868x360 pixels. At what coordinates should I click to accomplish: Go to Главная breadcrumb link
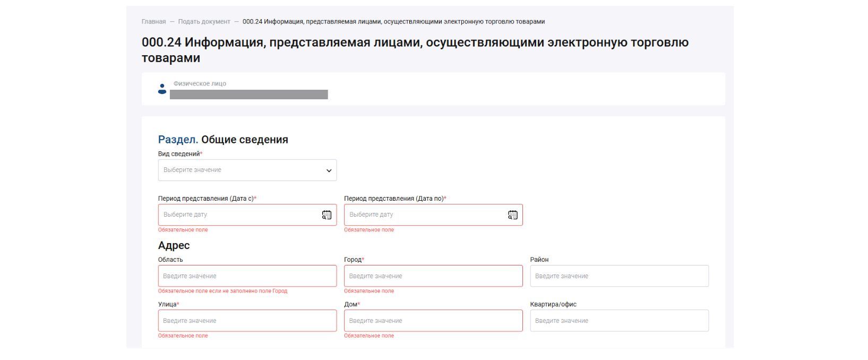[x=153, y=22]
